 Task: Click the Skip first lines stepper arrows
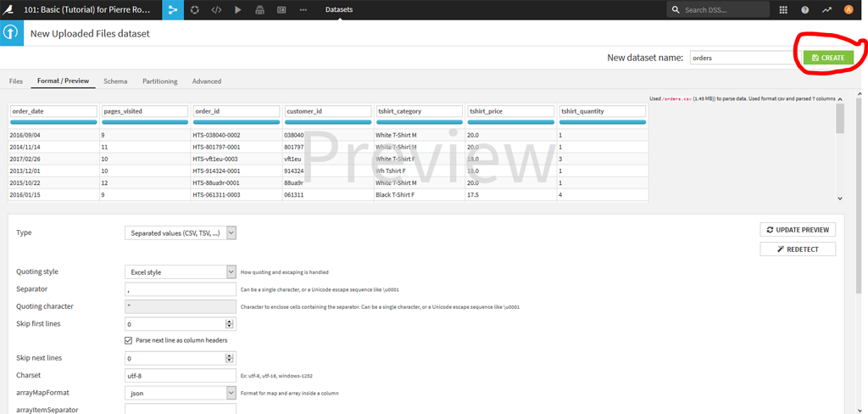click(x=229, y=324)
